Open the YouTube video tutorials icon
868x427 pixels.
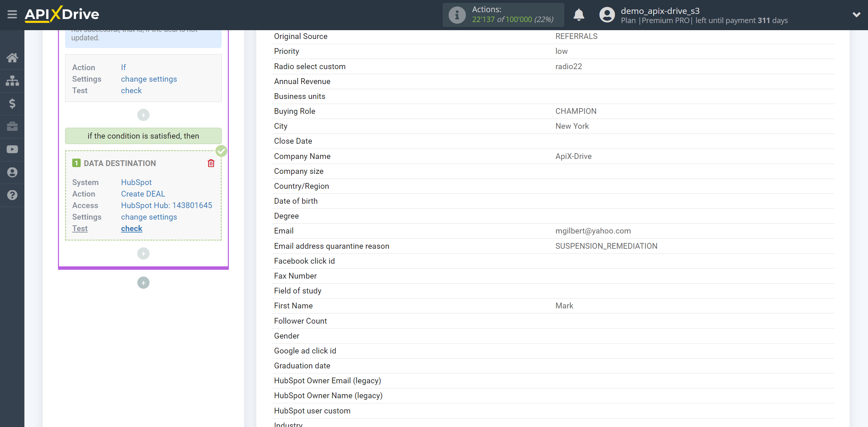click(12, 149)
